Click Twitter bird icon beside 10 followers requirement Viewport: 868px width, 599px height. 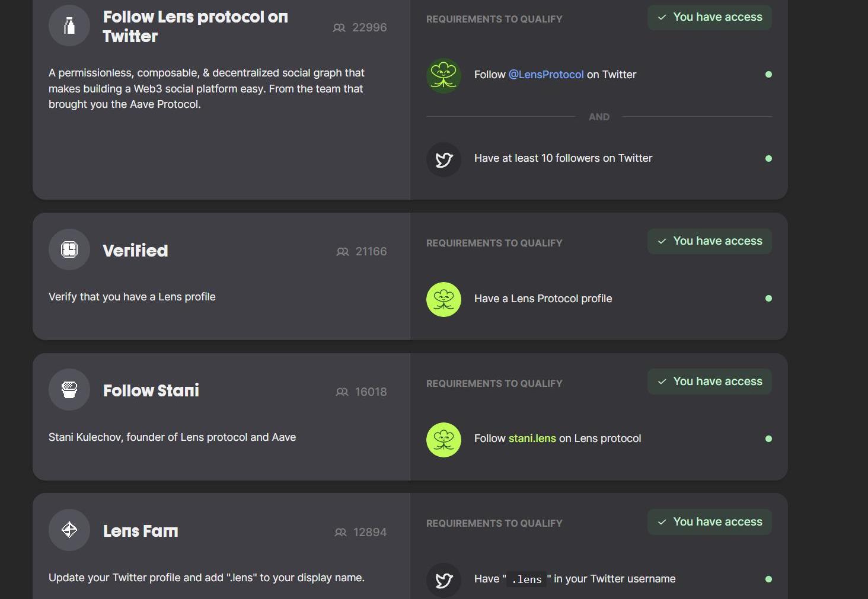pos(443,159)
